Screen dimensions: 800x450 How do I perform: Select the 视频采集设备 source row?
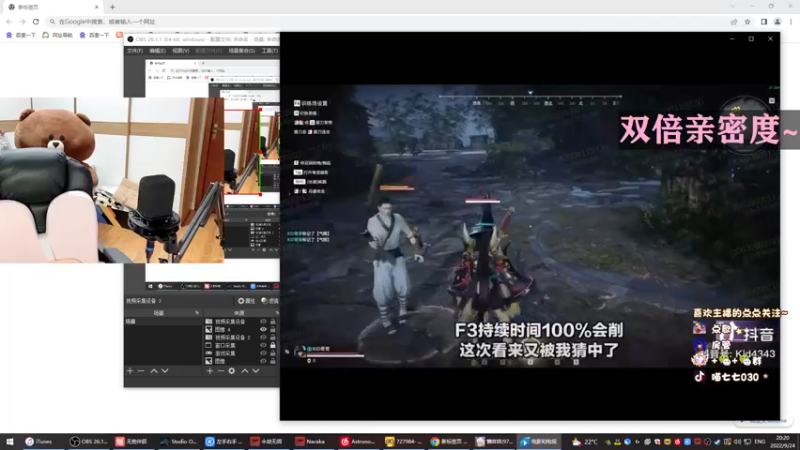[241, 321]
